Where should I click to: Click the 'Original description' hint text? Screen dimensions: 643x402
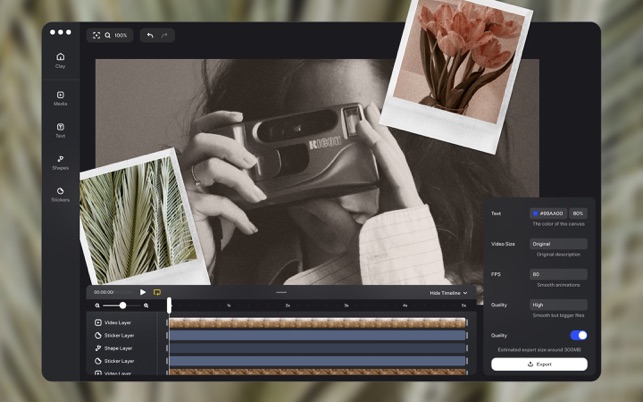click(x=559, y=254)
